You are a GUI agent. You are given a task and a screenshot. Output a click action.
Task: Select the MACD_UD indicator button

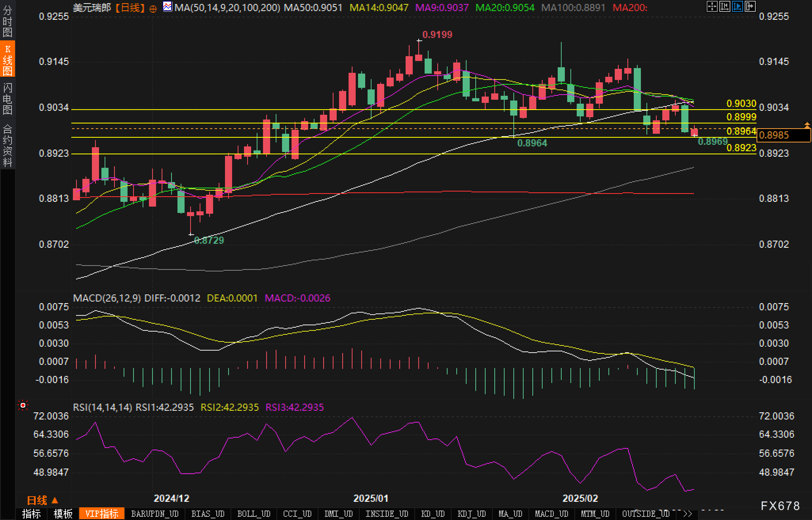[x=551, y=514]
